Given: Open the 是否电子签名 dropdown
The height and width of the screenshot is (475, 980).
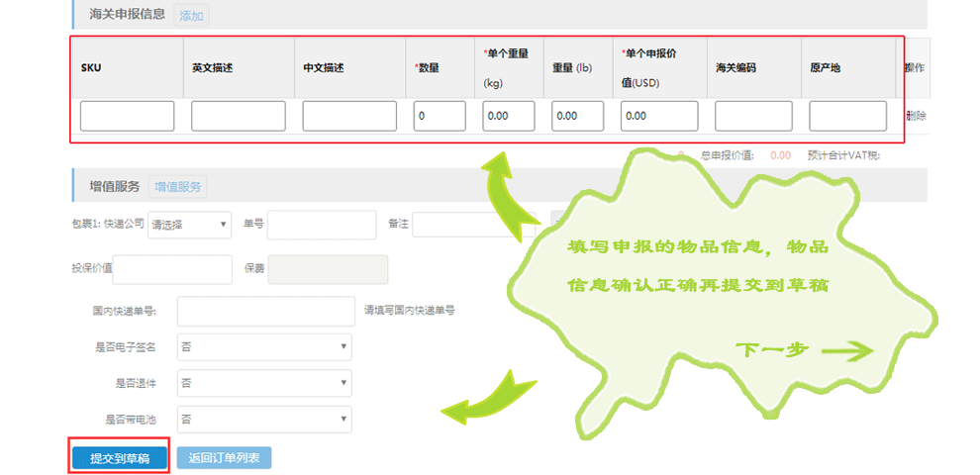Looking at the screenshot, I should [264, 347].
